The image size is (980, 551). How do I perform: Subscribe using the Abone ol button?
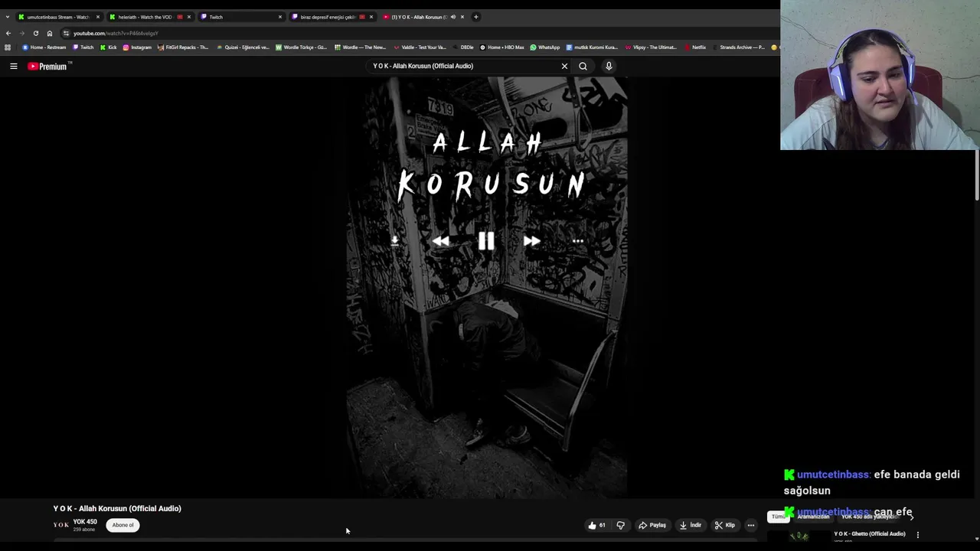pyautogui.click(x=122, y=525)
